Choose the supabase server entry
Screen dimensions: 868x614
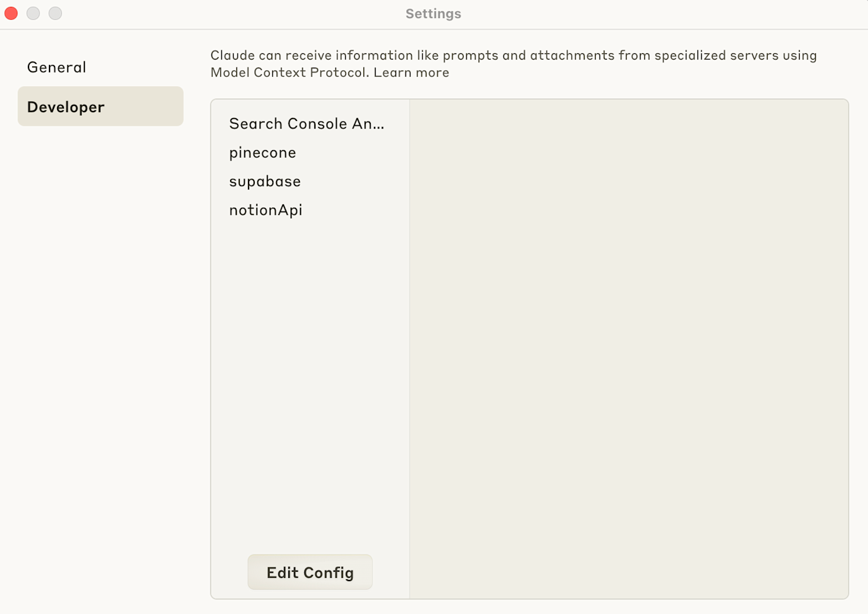pyautogui.click(x=265, y=181)
